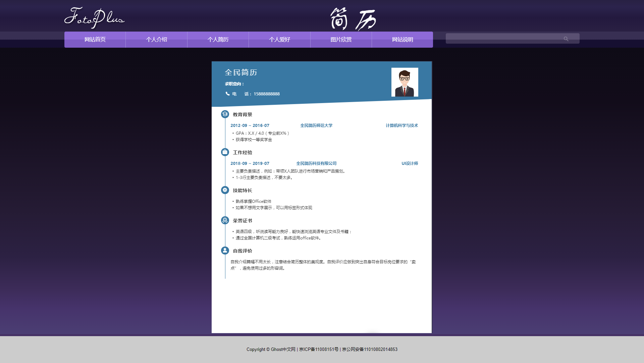
Task: Go to the 个人爱好 tab
Action: coord(279,40)
